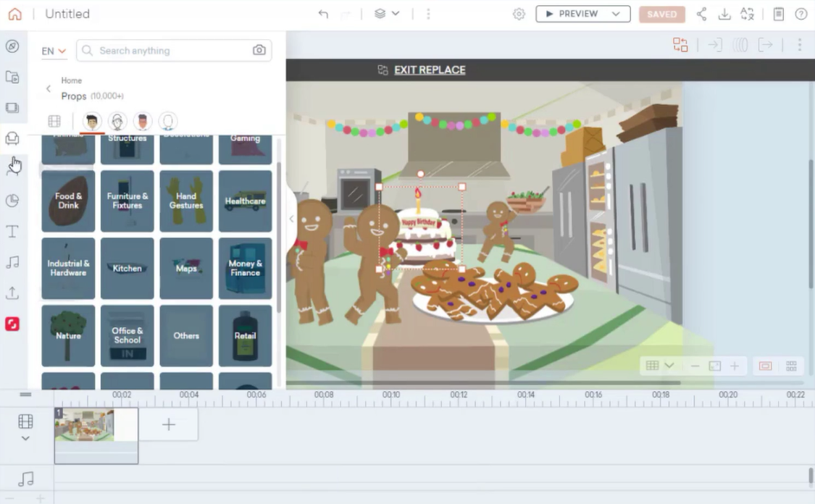This screenshot has width=815, height=504.
Task: Click the red brand kit sidebar icon
Action: coord(12,324)
